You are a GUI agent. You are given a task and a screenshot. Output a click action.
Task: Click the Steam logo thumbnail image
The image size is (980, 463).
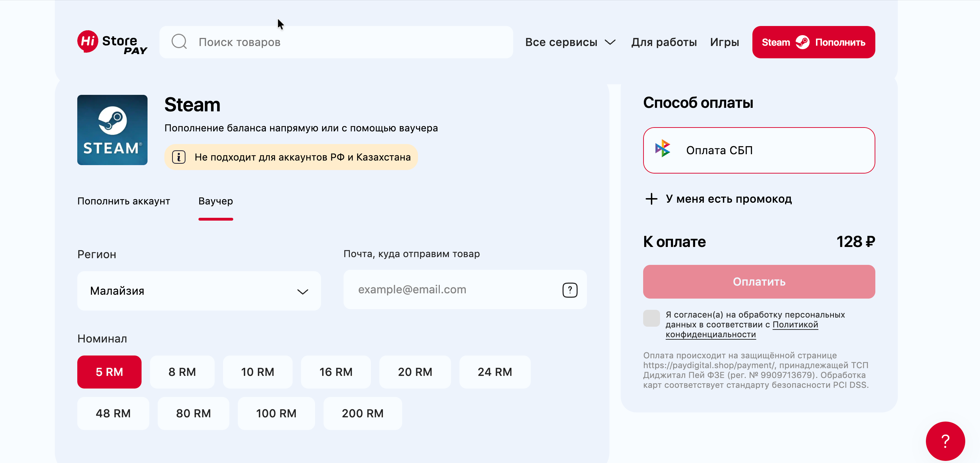112,130
